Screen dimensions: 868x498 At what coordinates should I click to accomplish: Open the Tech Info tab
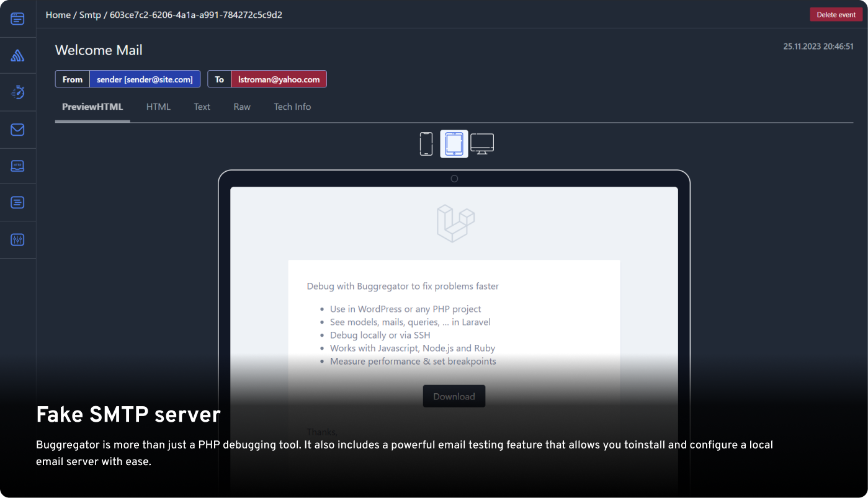click(x=292, y=107)
